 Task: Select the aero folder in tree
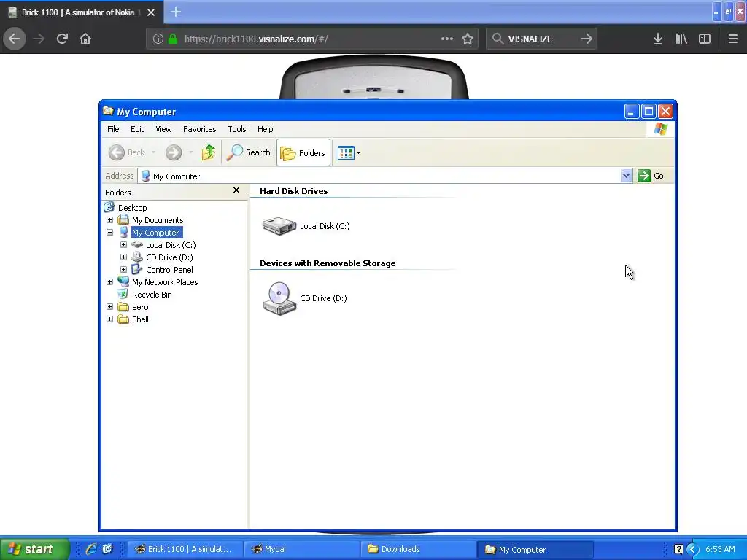click(x=140, y=307)
